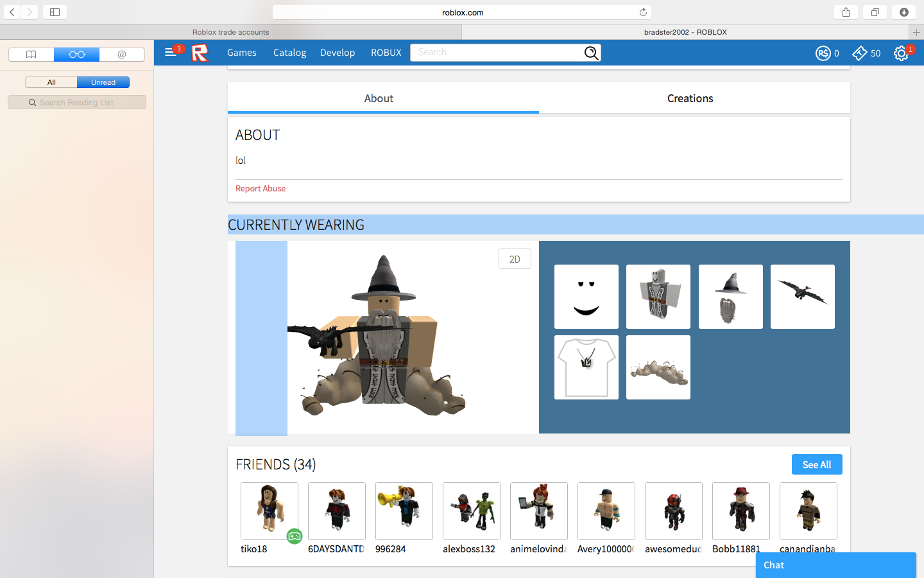Open Safari downloads list

click(904, 12)
